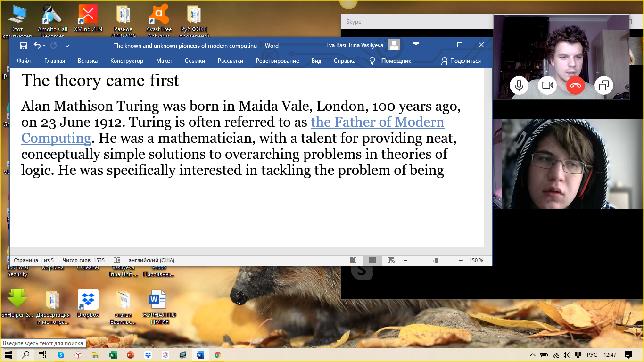Click the Помощник lightbulb icon

pos(372,61)
